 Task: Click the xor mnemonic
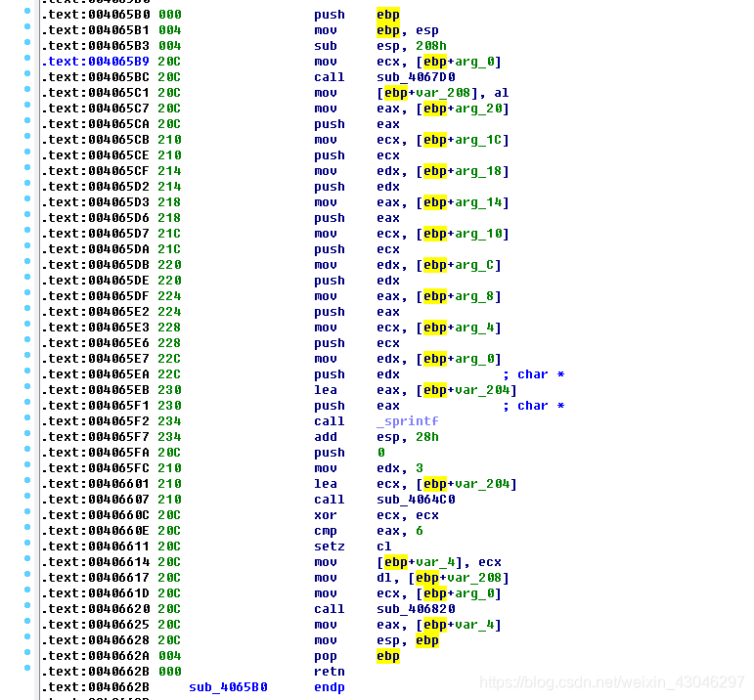point(326,515)
